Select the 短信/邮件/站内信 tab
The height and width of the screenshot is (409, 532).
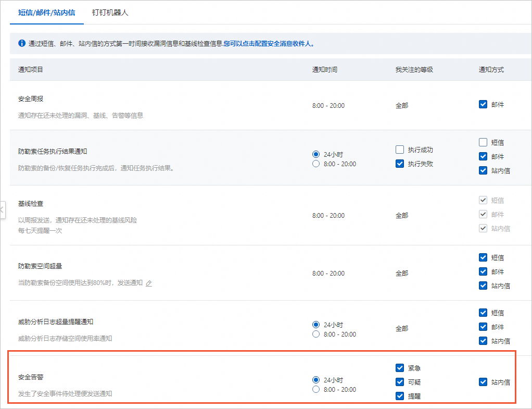(x=47, y=13)
